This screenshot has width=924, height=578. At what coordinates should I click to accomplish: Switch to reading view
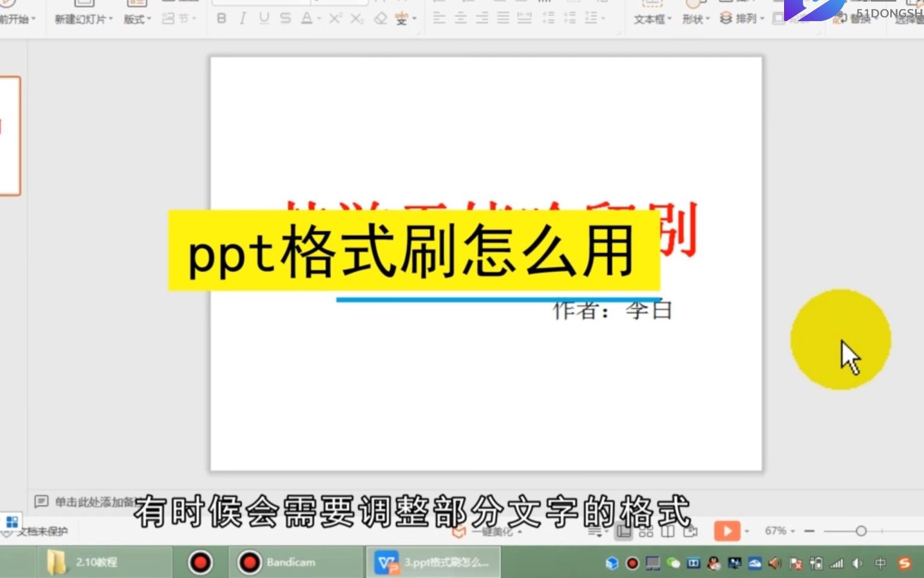[x=668, y=532]
